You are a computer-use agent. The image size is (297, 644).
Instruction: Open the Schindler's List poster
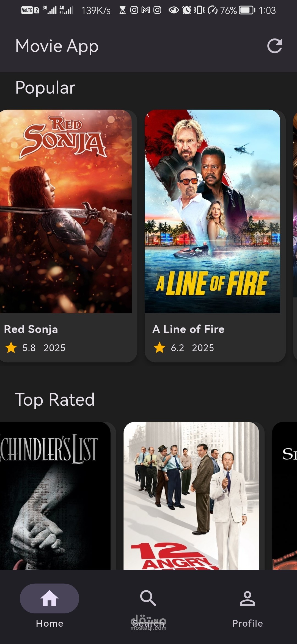(55, 496)
